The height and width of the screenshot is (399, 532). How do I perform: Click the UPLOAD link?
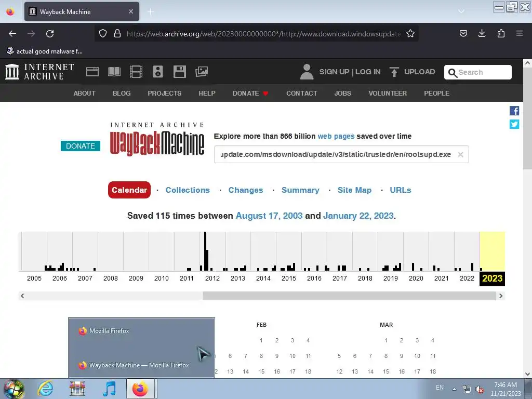pos(419,72)
